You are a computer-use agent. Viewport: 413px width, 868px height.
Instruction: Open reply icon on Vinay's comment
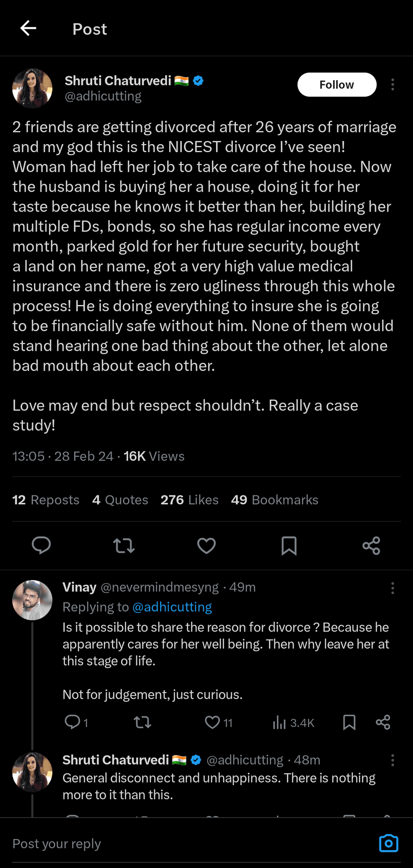click(73, 722)
